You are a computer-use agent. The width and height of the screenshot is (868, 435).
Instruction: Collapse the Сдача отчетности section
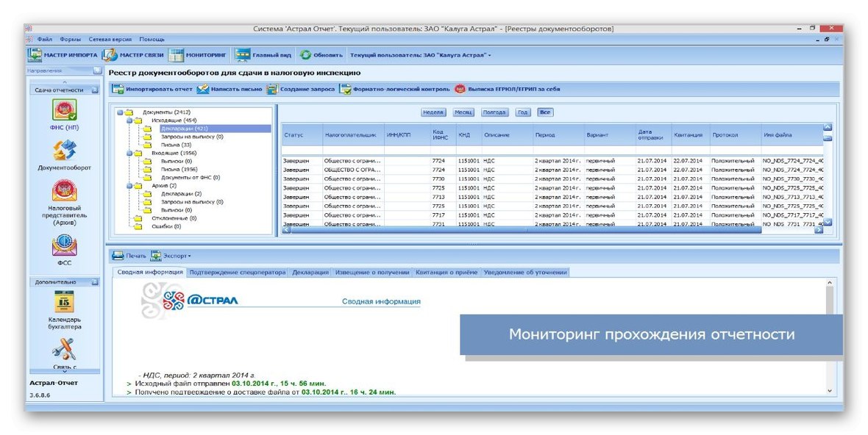point(95,90)
